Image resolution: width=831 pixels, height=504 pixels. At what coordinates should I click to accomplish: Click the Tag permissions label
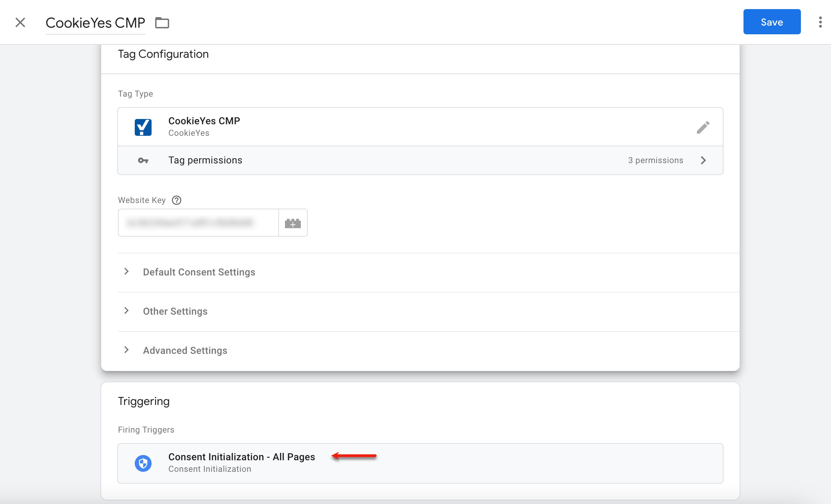[x=205, y=160]
